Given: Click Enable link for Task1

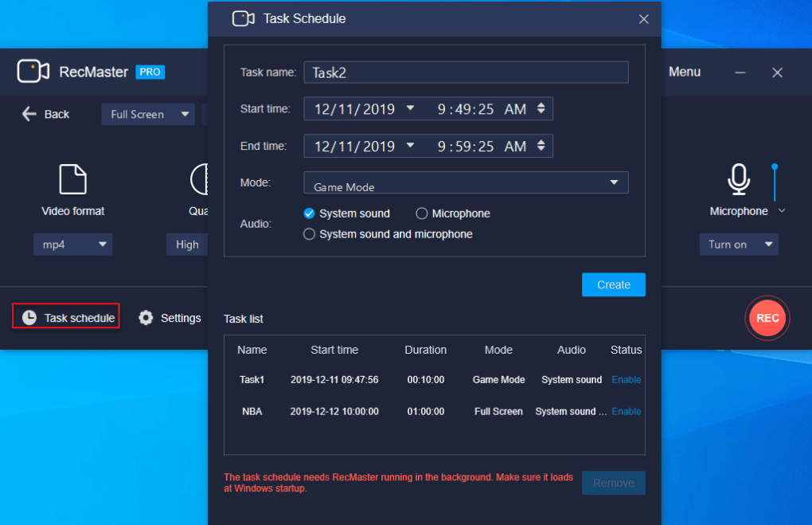Looking at the screenshot, I should click(x=626, y=380).
